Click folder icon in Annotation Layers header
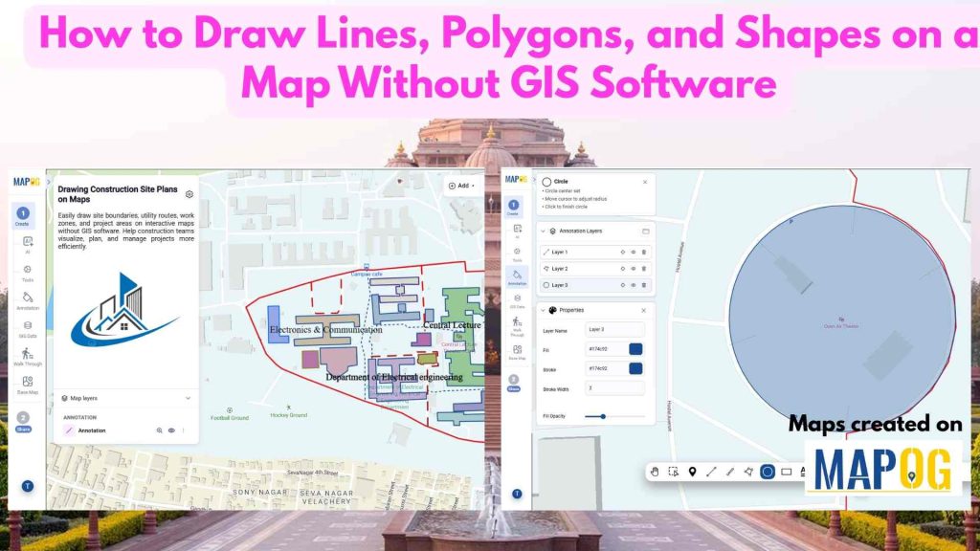 click(x=646, y=231)
